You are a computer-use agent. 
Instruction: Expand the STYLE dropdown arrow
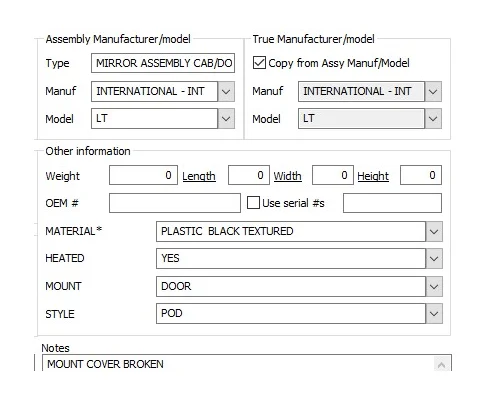click(x=434, y=314)
